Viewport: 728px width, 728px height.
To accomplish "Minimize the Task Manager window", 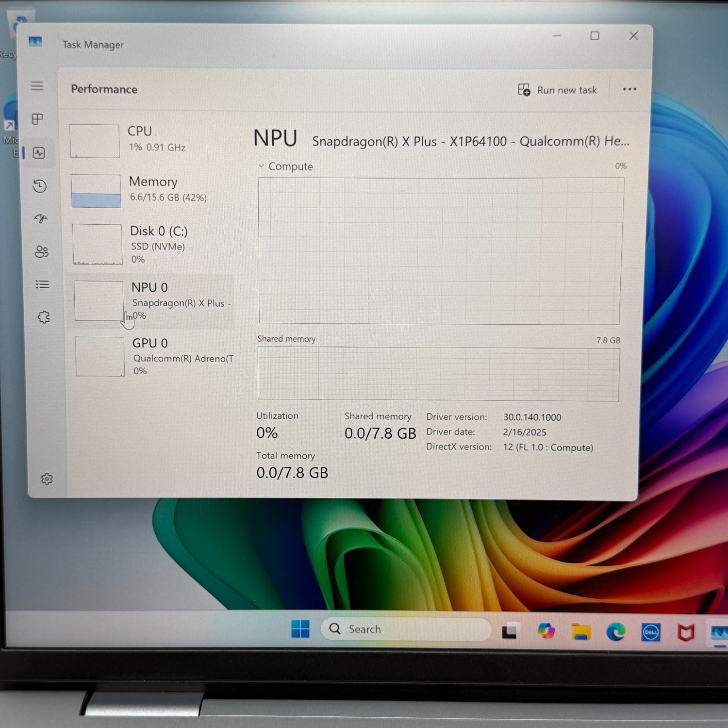I will tap(557, 35).
